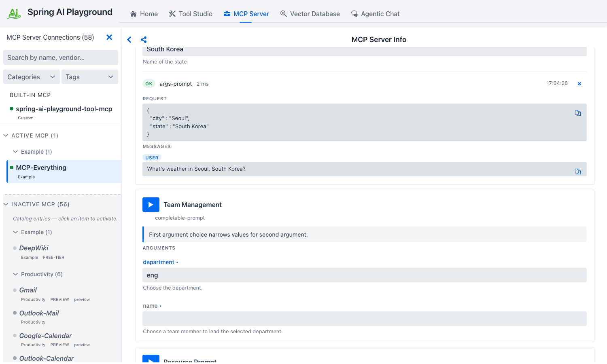Screen dimensions: 607x364
Task: Click the BUILT-IN MCP heading
Action: 30,95
